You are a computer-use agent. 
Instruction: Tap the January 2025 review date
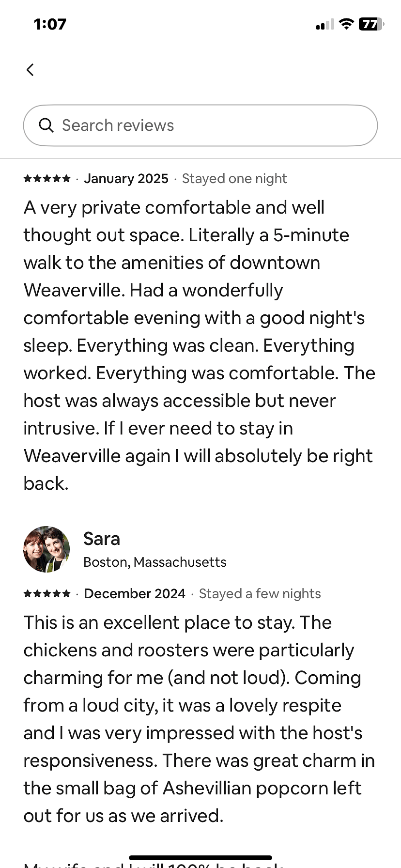pyautogui.click(x=126, y=179)
